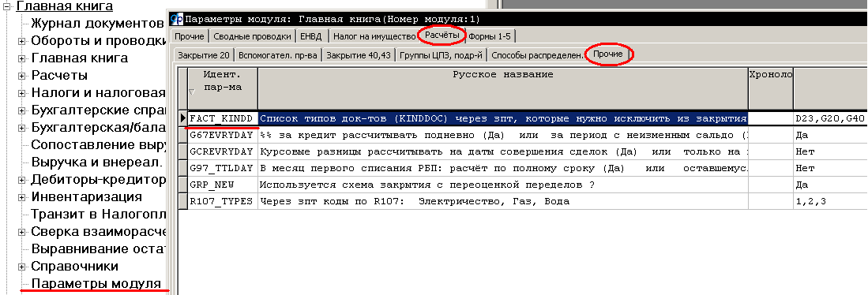Edit value D23,G20,G40 cell
The width and height of the screenshot is (868, 295).
(x=830, y=118)
